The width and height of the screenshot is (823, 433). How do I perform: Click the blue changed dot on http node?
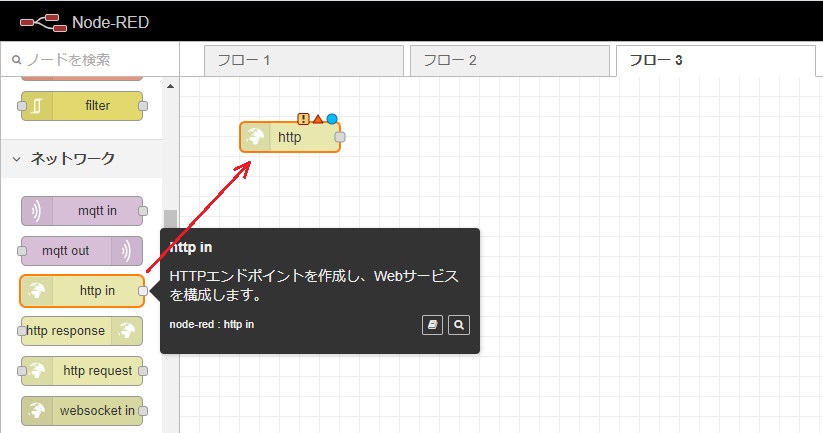[332, 119]
